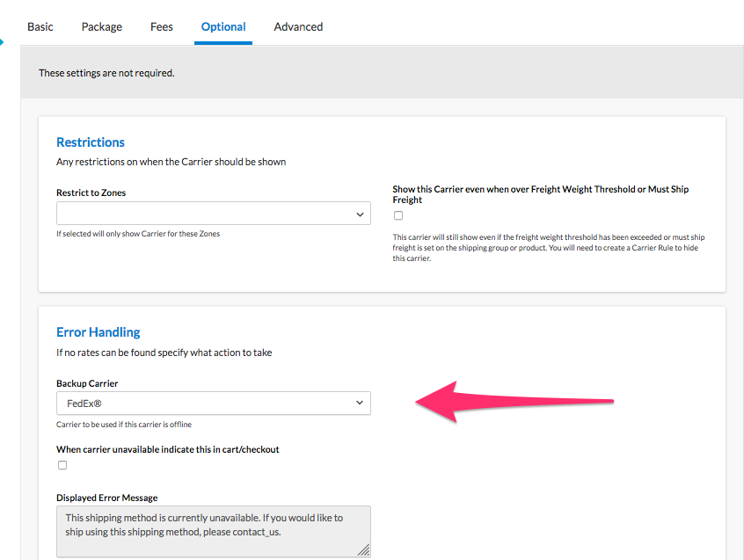744x560 pixels.
Task: Open the Package tab
Action: [102, 26]
